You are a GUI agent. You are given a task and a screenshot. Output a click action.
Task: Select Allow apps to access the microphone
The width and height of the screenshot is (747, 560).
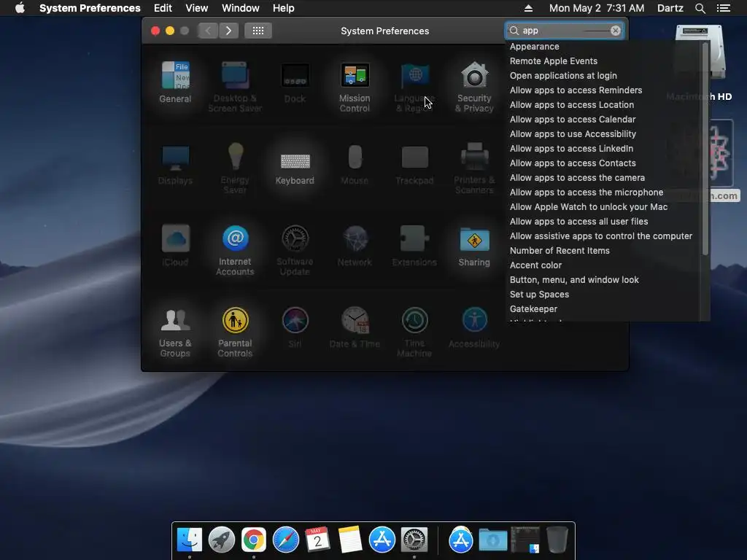(x=587, y=192)
